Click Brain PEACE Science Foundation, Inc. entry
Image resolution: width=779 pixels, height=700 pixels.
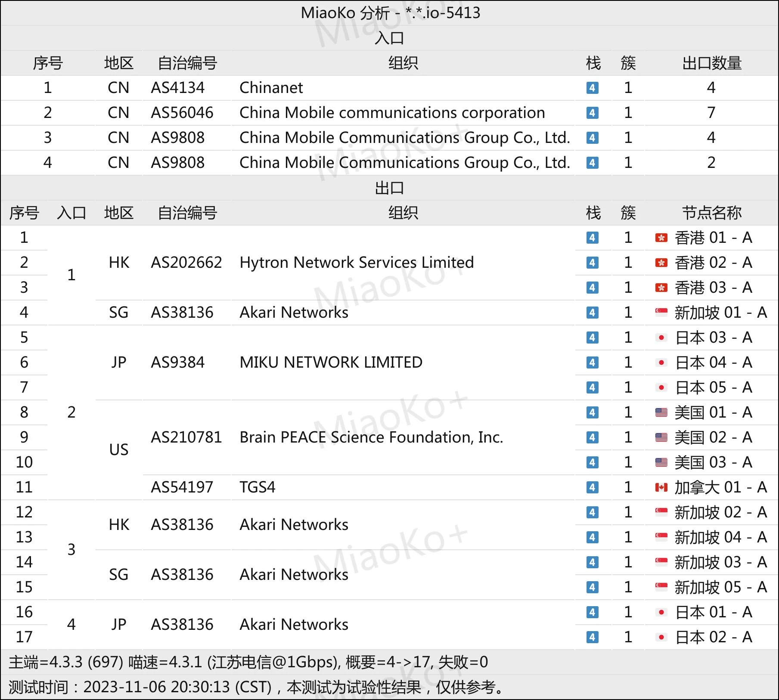coord(371,437)
